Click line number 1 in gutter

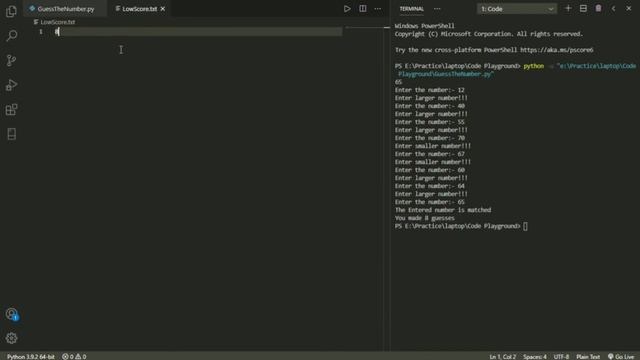[x=41, y=32]
